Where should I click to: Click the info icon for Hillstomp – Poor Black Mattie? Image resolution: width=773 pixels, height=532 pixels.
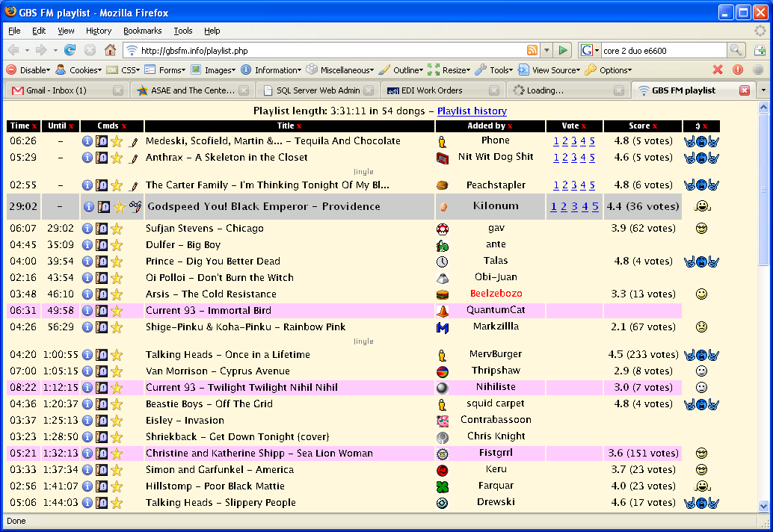point(87,486)
